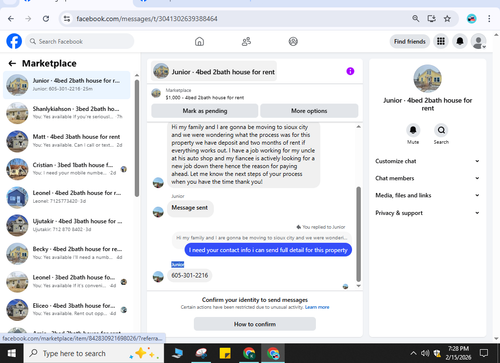Screen dimensions: 500x363
Task: Expand the Customize chat section
Action: [x=427, y=161]
